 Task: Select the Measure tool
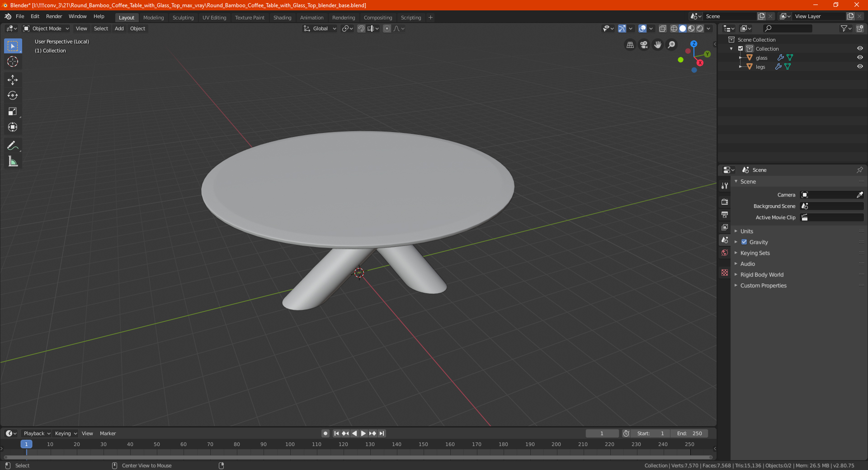click(x=13, y=161)
